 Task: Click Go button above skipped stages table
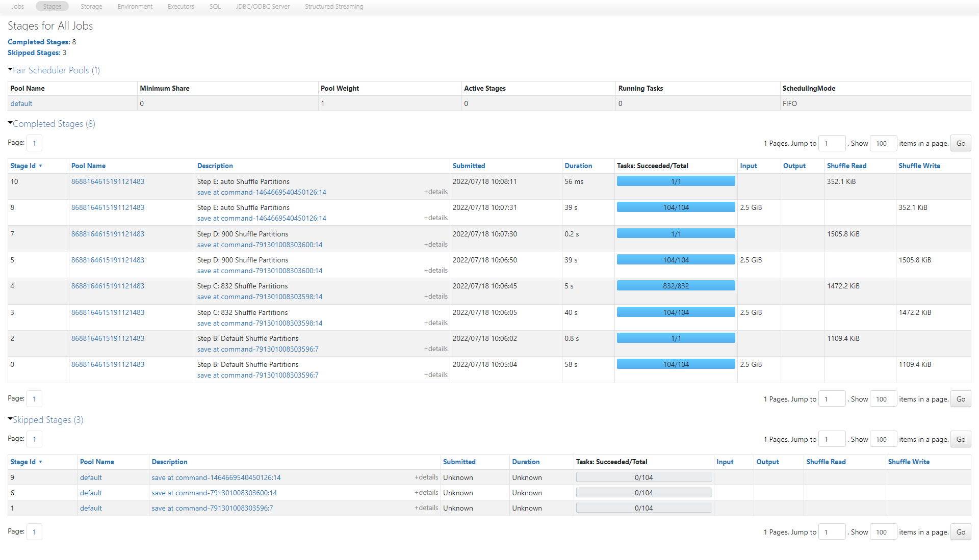pyautogui.click(x=961, y=439)
